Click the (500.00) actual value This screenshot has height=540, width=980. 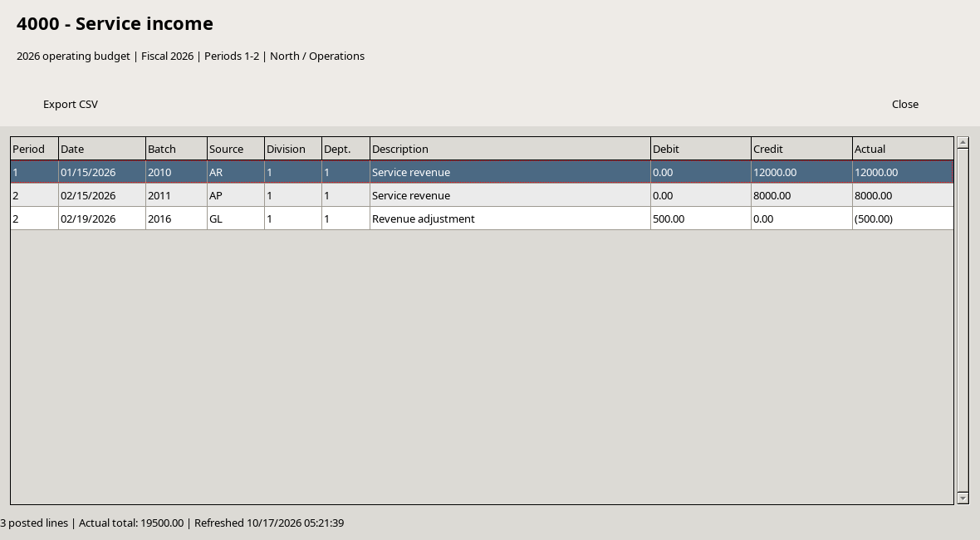tap(903, 218)
